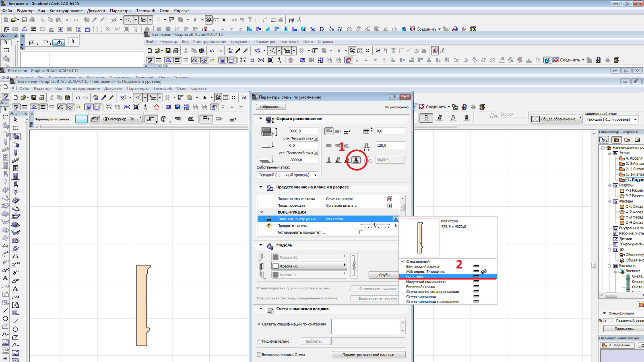
Task: Collapse the 'Модель' section triangle
Action: tap(261, 245)
